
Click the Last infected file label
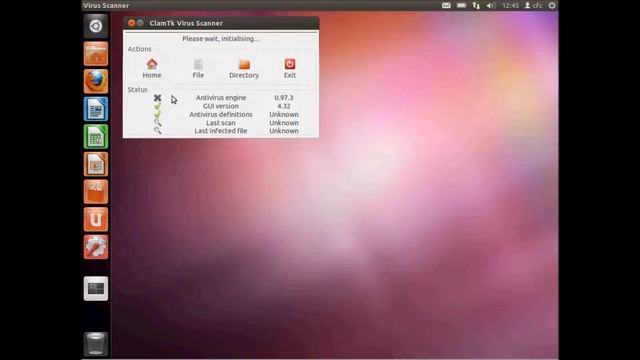coord(221,131)
